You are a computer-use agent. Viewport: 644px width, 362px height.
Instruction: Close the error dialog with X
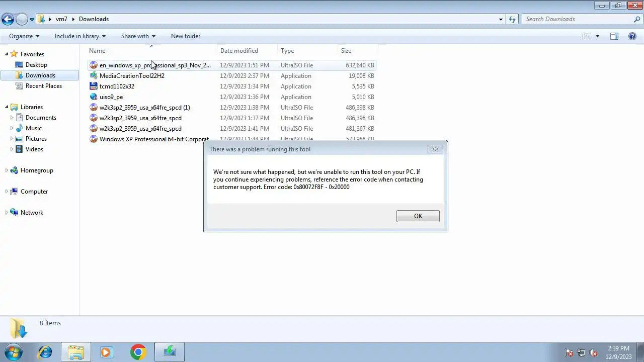point(435,149)
